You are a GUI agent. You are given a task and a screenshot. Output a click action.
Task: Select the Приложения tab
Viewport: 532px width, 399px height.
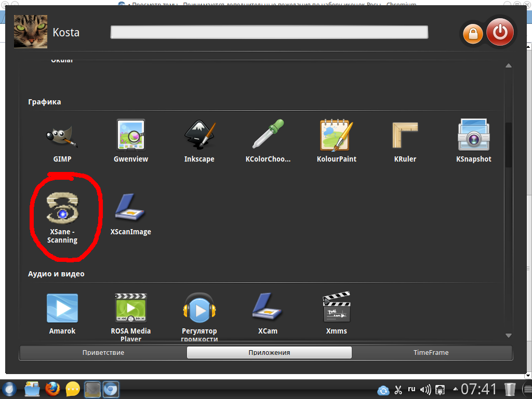click(x=269, y=353)
